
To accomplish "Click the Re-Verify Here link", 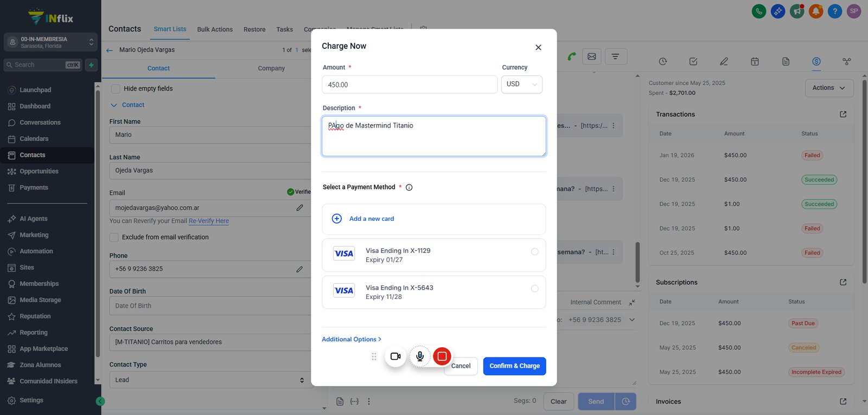I will [x=209, y=221].
